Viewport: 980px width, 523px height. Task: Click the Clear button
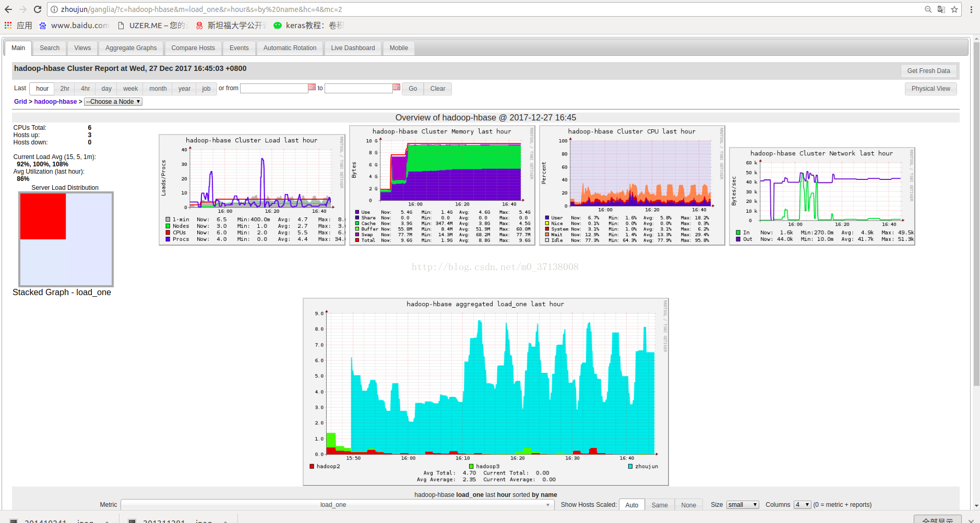(438, 89)
